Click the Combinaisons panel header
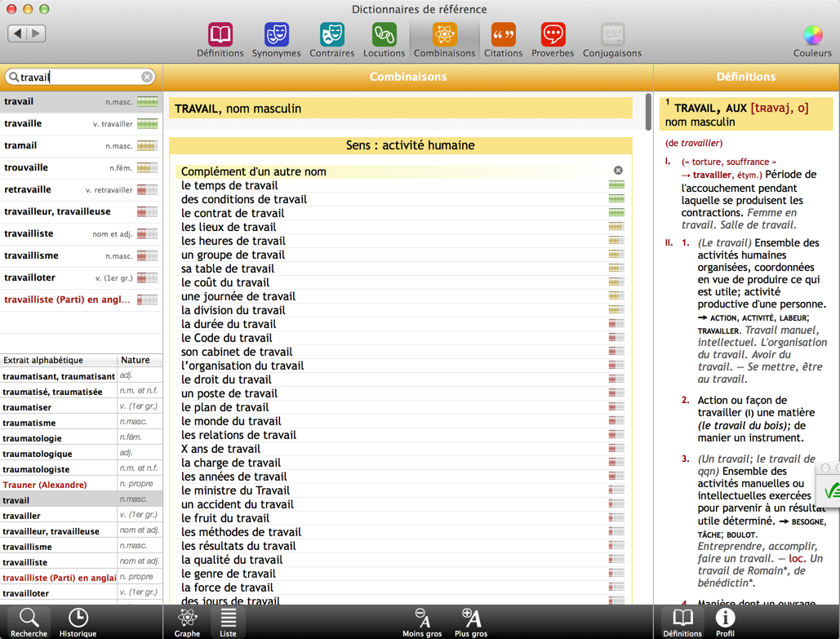 click(408, 78)
